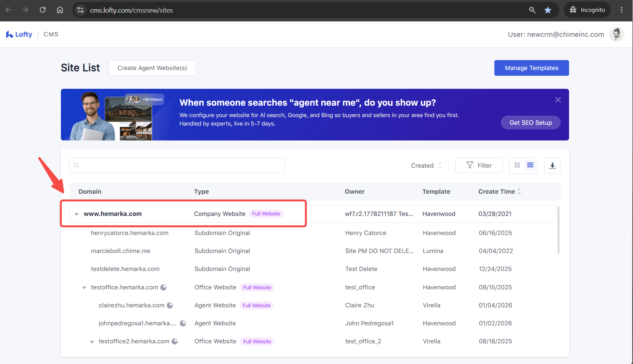This screenshot has width=633, height=364.
Task: Switch to grid view
Action: (517, 165)
